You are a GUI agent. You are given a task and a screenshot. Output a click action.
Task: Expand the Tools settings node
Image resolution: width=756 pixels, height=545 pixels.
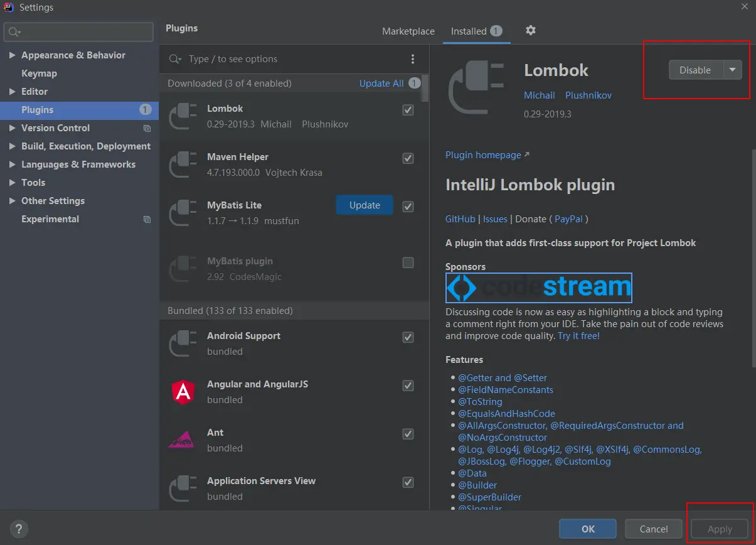coord(12,183)
